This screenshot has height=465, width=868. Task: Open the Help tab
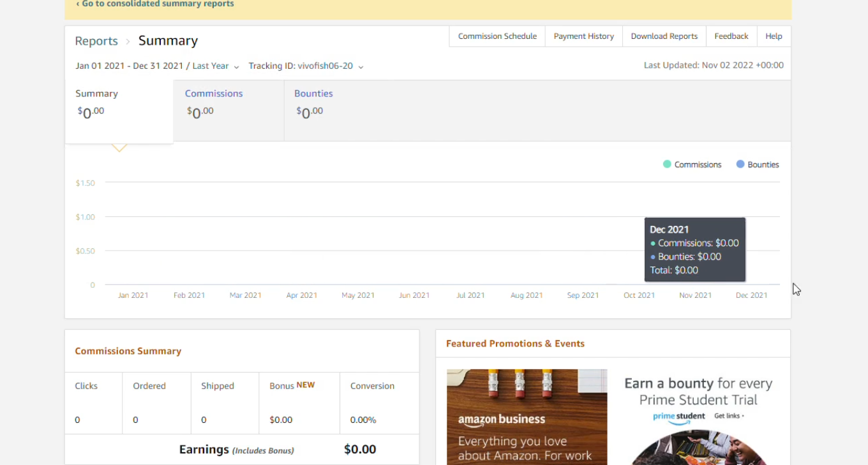(x=774, y=36)
